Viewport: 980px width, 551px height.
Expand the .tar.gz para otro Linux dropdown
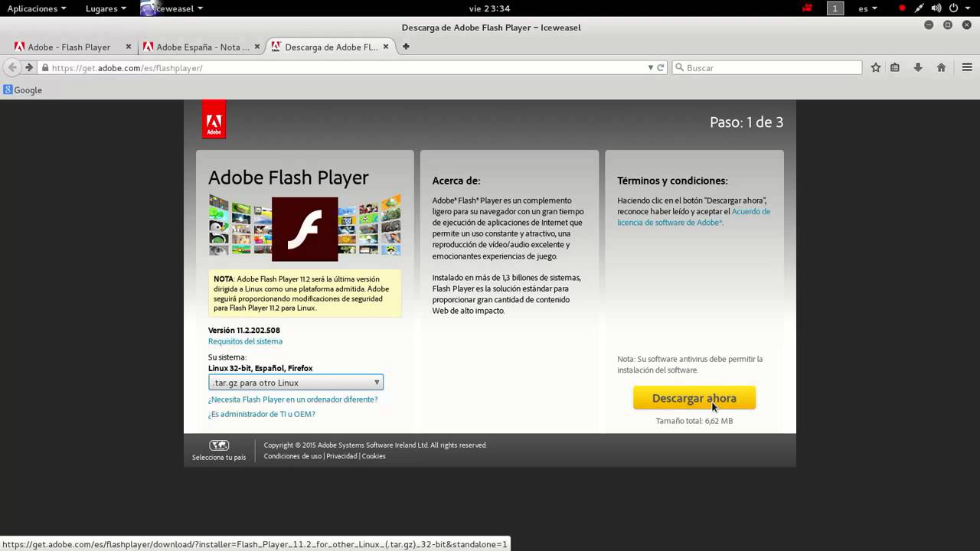pos(296,383)
